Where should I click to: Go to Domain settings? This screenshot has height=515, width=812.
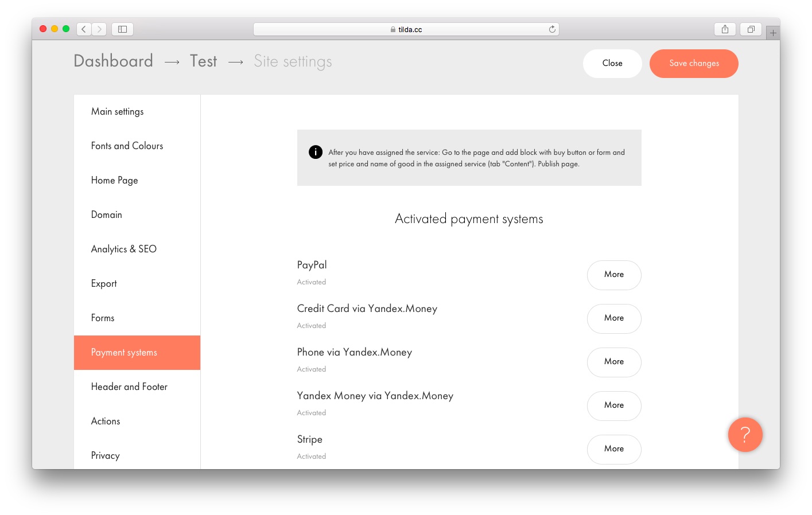[x=137, y=215]
